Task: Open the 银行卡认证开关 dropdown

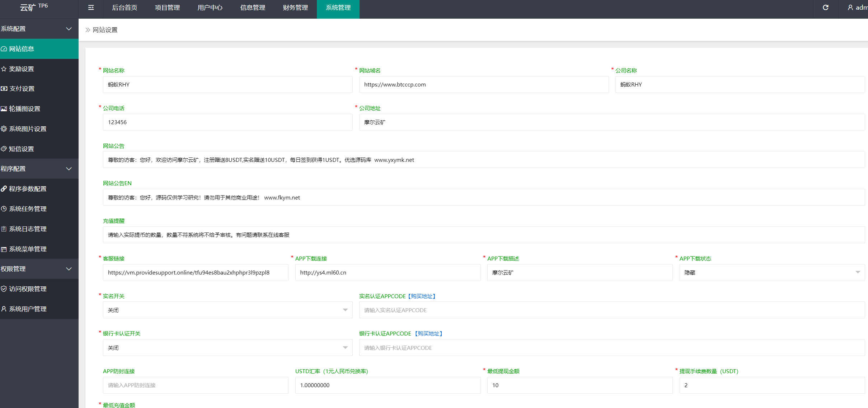Action: [x=227, y=348]
